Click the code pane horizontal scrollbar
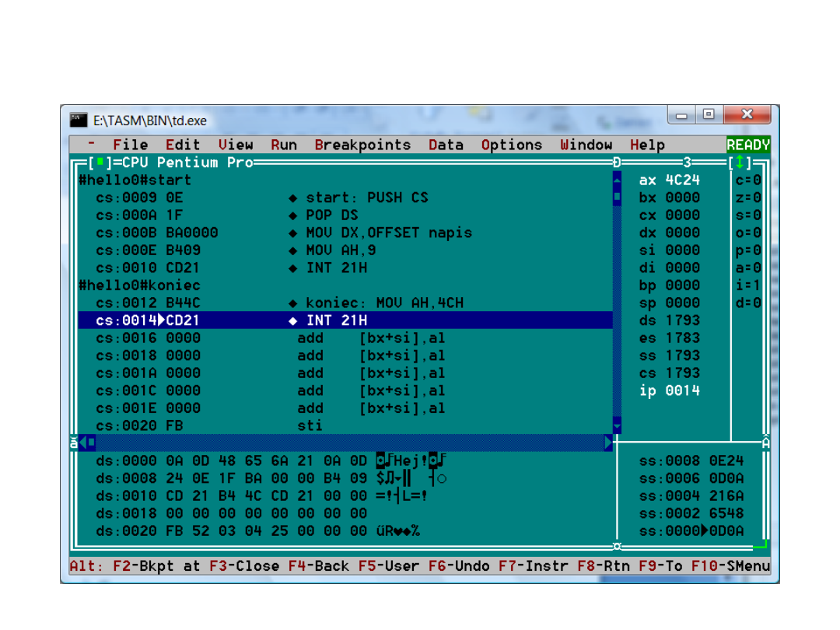 [x=350, y=443]
